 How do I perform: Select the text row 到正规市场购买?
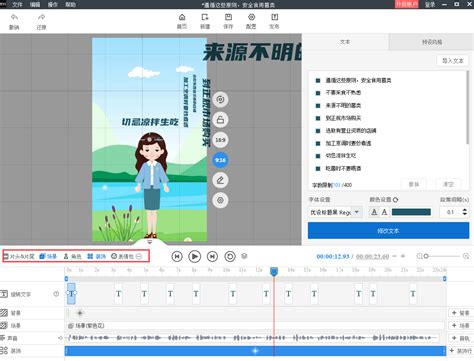pos(343,118)
